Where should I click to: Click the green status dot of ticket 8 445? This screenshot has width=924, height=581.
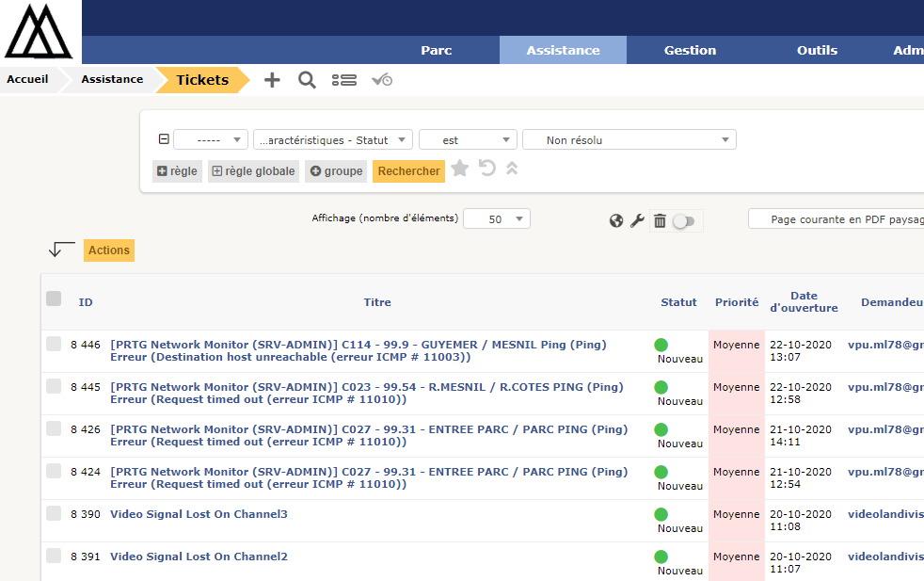point(661,387)
